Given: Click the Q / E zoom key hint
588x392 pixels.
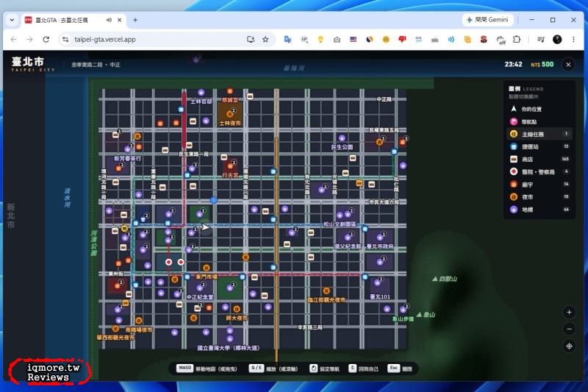Looking at the screenshot, I should point(257,368).
